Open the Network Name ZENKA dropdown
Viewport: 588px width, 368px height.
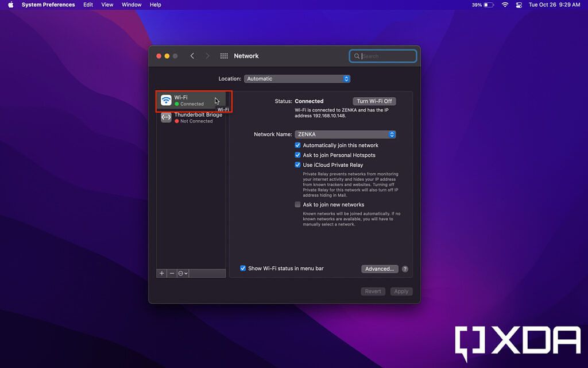[345, 134]
